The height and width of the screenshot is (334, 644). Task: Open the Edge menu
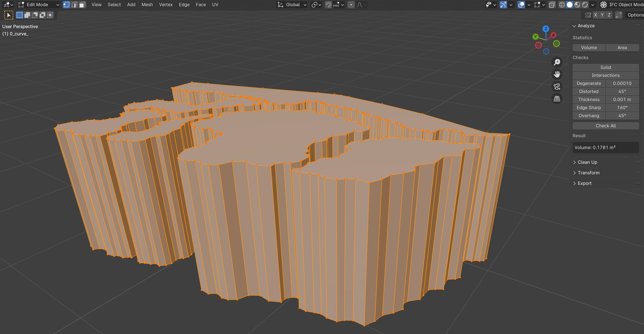coord(184,5)
